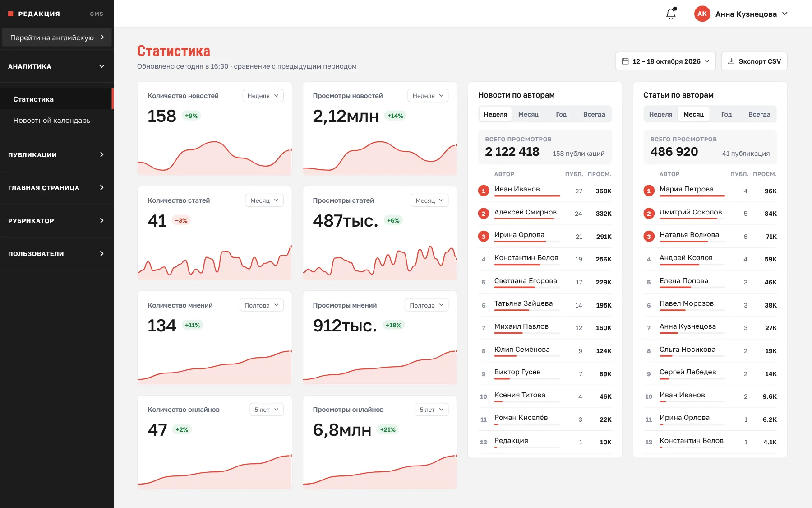Select Неделя tab in Статьи по авторам
This screenshot has height=508, width=812.
click(660, 114)
